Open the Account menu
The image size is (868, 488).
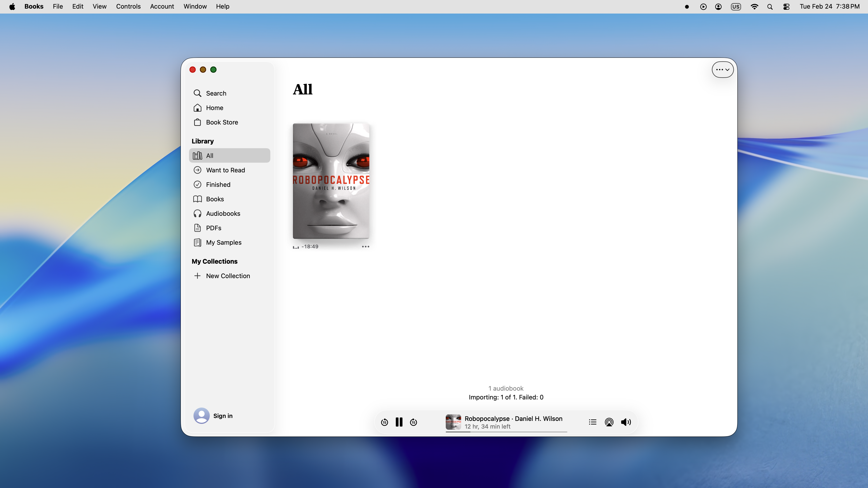[162, 6]
